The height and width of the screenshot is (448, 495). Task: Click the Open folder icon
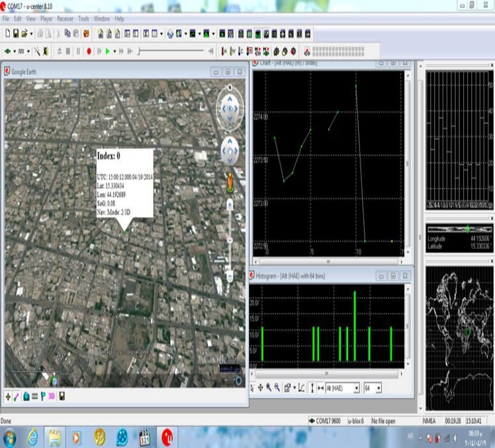pyautogui.click(x=24, y=33)
